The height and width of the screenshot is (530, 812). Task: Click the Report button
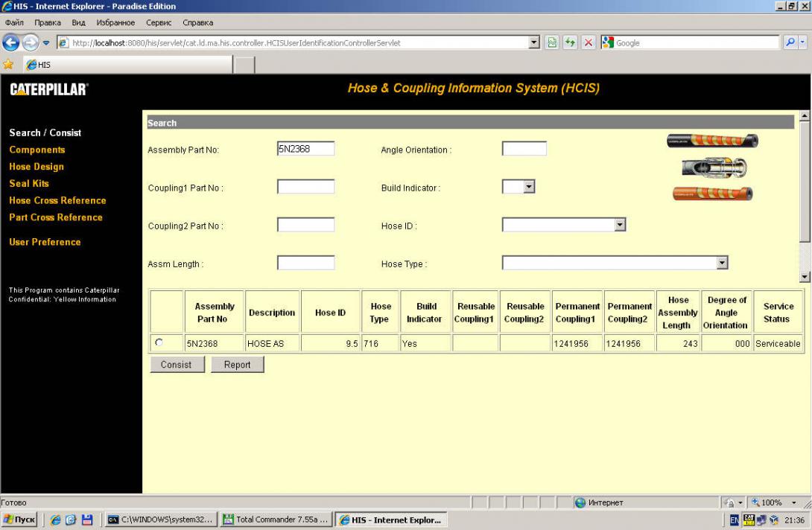click(237, 365)
